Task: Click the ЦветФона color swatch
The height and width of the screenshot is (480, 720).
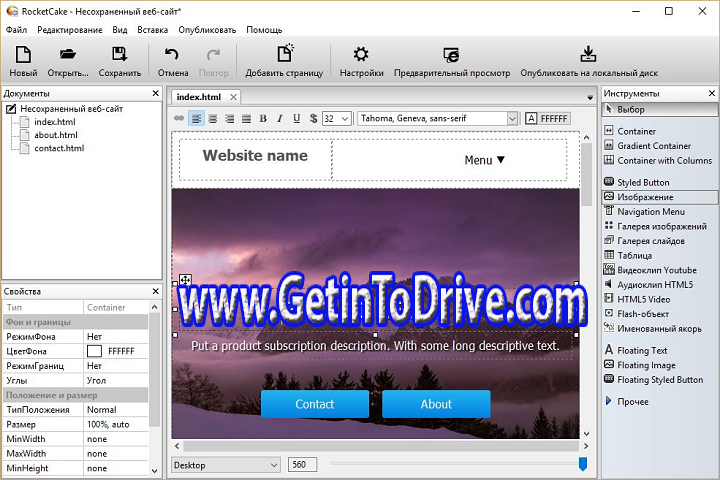Action: pos(94,351)
